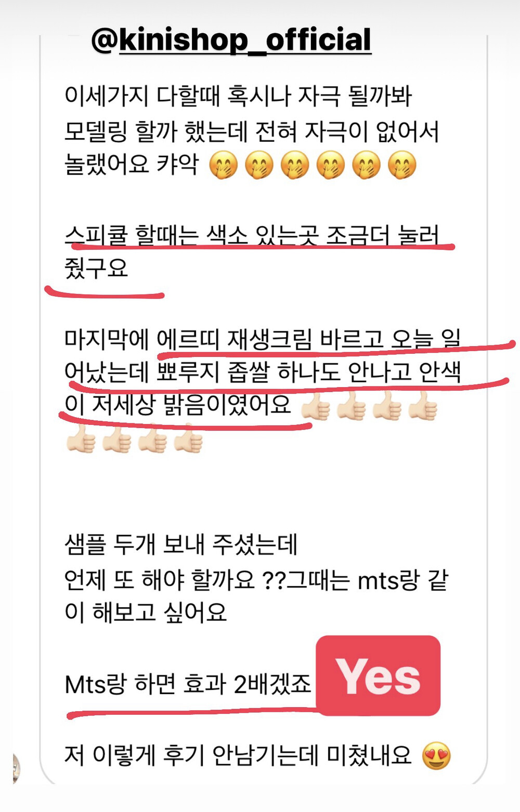The width and height of the screenshot is (520, 812).
Task: Open the @kinishop_official mention link
Action: pyautogui.click(x=231, y=40)
